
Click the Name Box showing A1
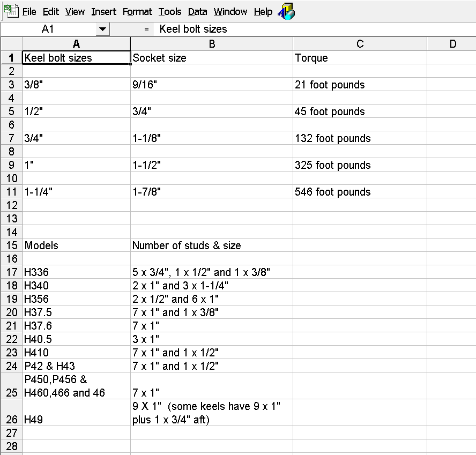[x=49, y=29]
